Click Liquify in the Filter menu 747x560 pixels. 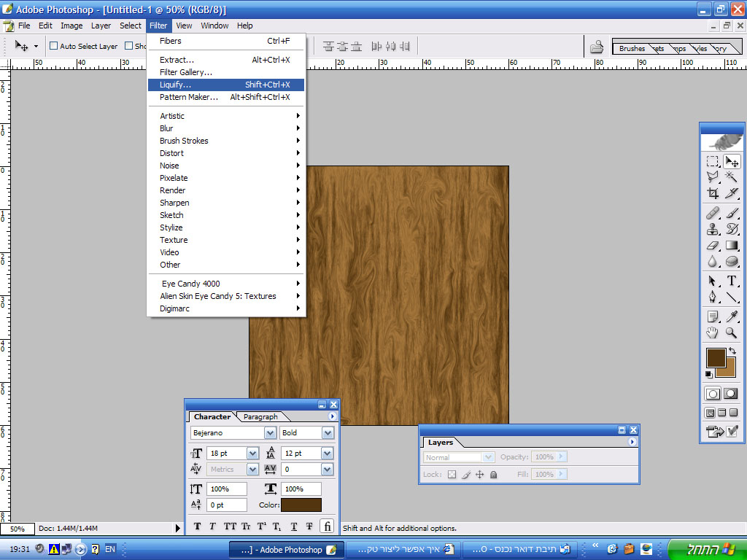[x=175, y=85]
